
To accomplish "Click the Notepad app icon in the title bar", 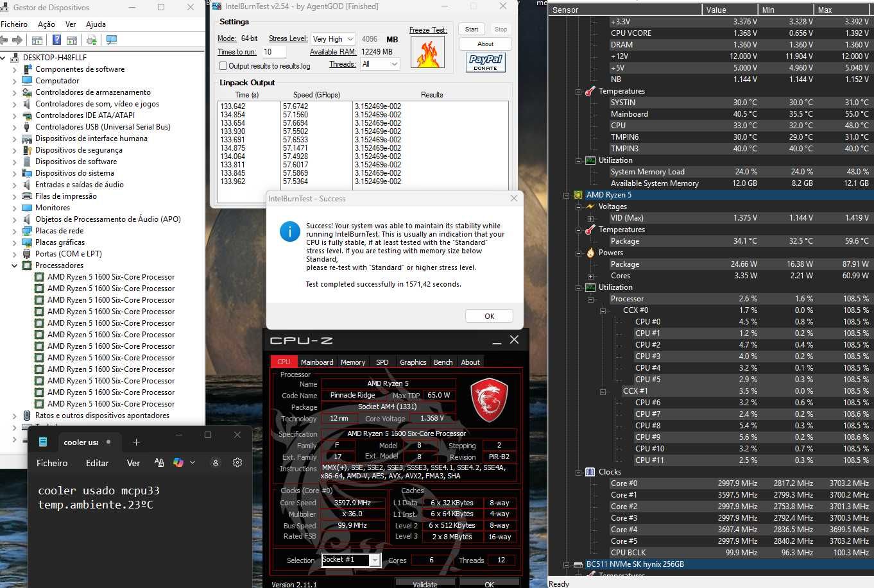I will pyautogui.click(x=43, y=442).
